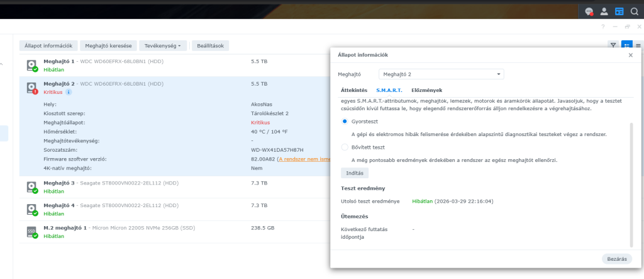Switch to the Előzmények tab
Screen dimensions: 644x279
tap(426, 90)
